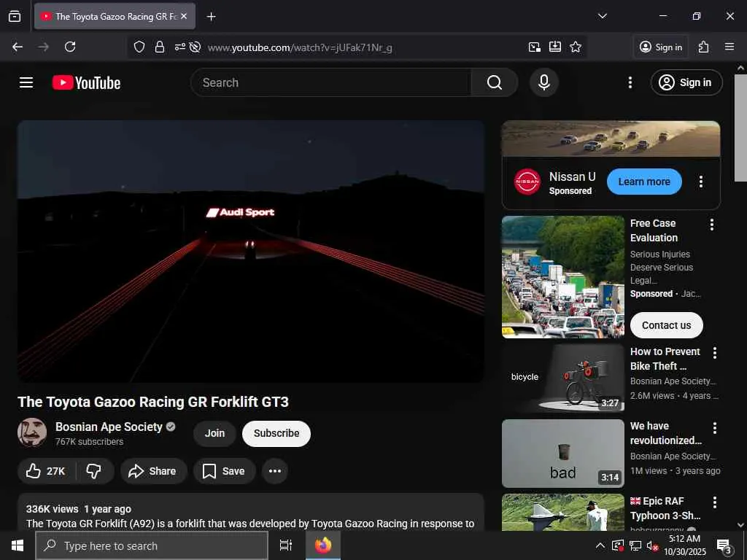Open the YouTube guide hamburger menu

pos(26,82)
